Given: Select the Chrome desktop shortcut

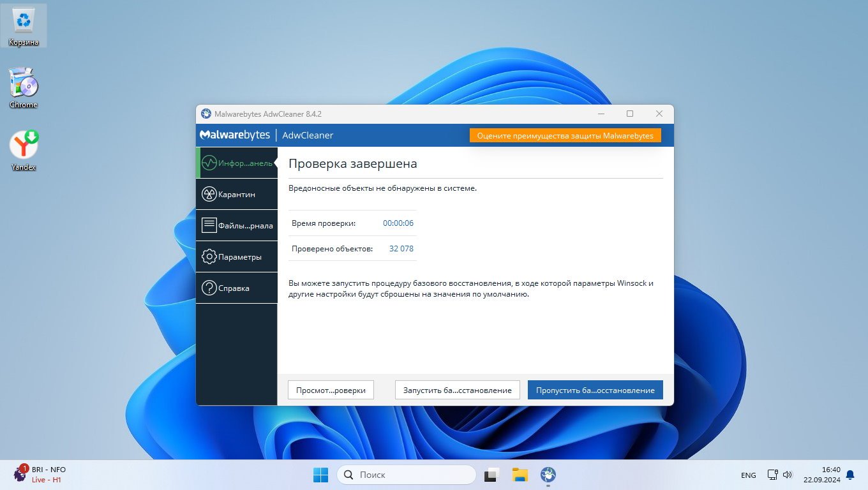Looking at the screenshot, I should pyautogui.click(x=24, y=88).
